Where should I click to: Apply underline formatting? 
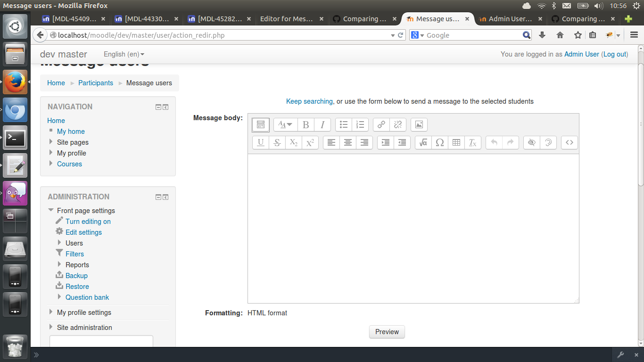click(x=261, y=142)
